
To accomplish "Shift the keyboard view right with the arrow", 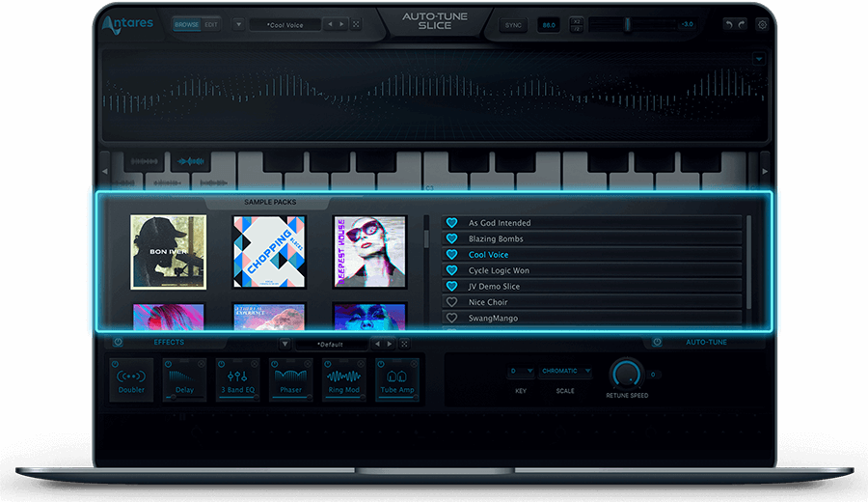I will pos(765,171).
